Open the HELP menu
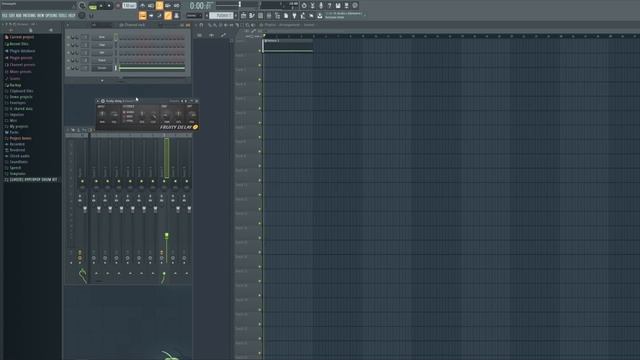The width and height of the screenshot is (640, 360). click(72, 16)
